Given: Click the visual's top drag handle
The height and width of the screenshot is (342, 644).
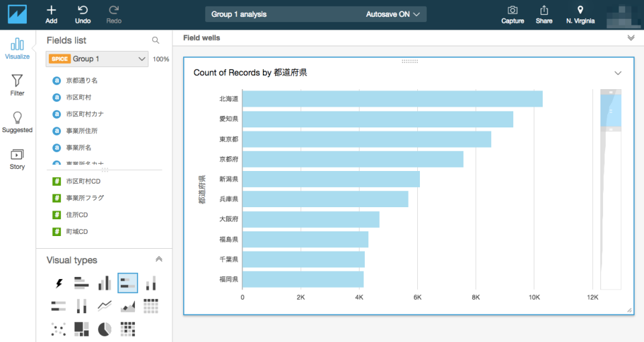Looking at the screenshot, I should (409, 61).
